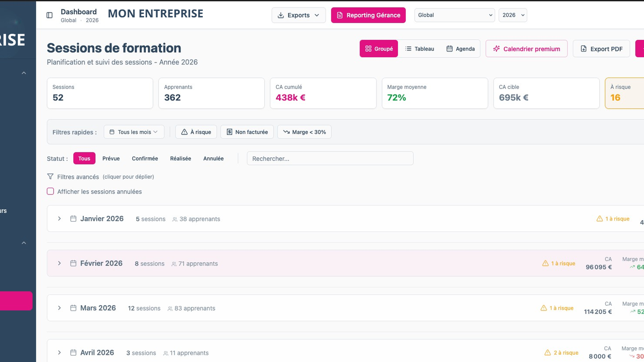Click the Sessions 52 card
The image size is (644, 362).
pyautogui.click(x=100, y=93)
